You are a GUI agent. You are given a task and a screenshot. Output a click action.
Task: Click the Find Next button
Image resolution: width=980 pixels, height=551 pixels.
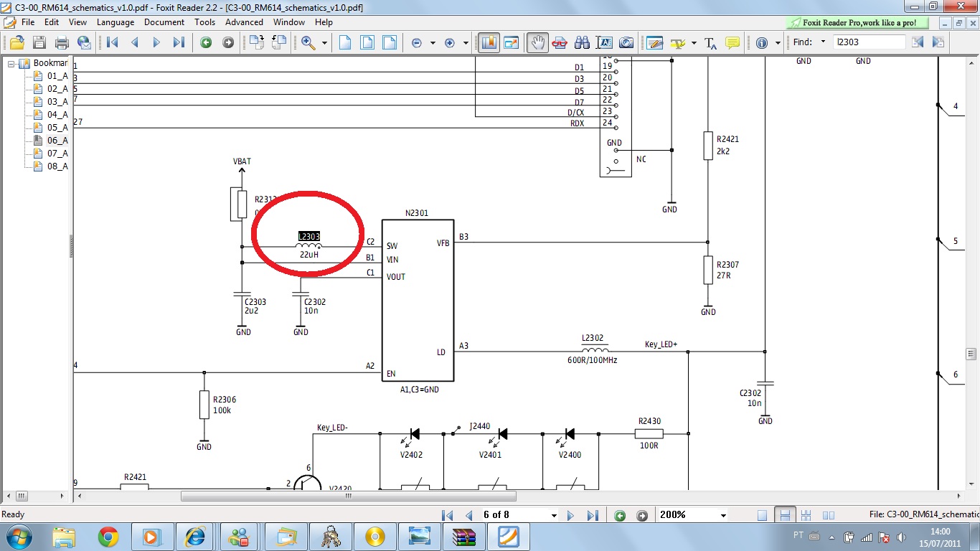click(x=940, y=42)
